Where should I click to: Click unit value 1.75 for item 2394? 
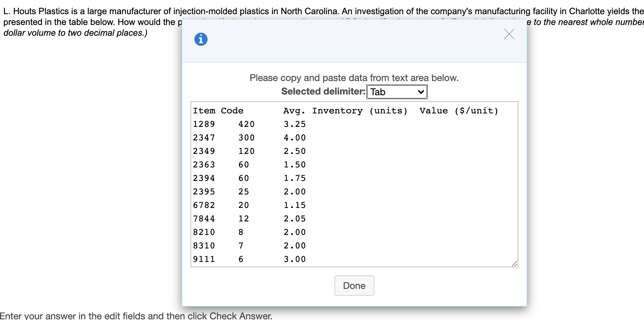[x=295, y=178]
